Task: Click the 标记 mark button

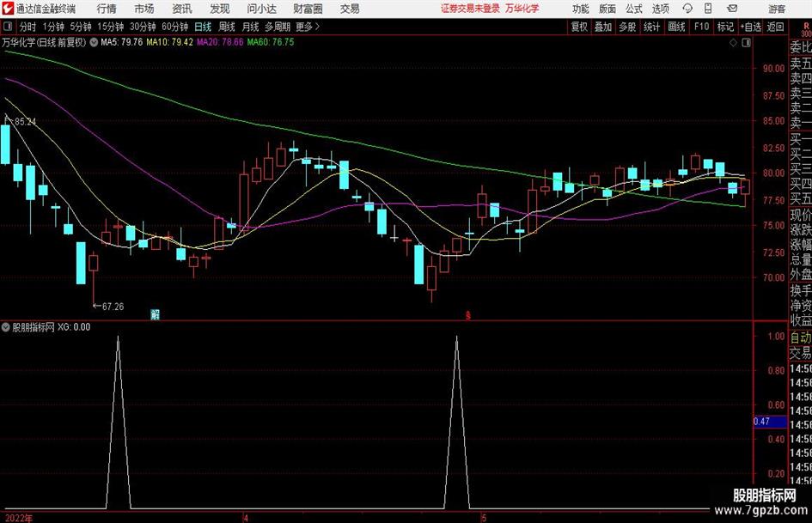Action: (725, 27)
